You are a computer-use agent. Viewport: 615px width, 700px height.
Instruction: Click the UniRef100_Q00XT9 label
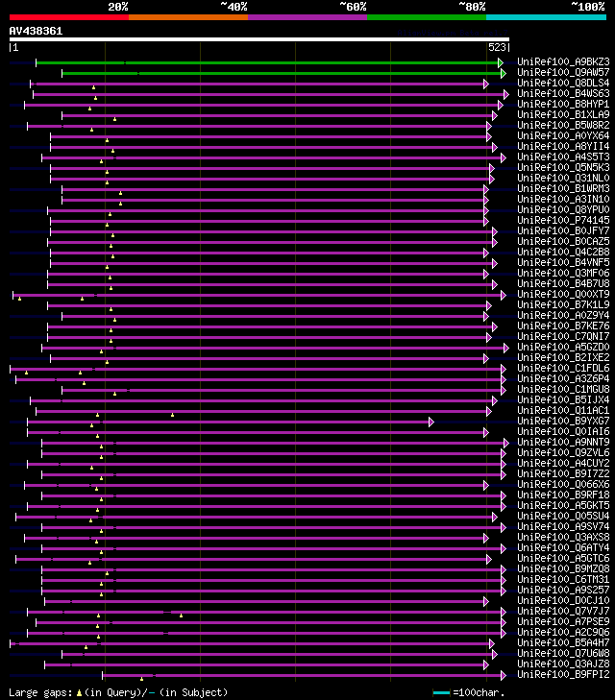pos(563,294)
